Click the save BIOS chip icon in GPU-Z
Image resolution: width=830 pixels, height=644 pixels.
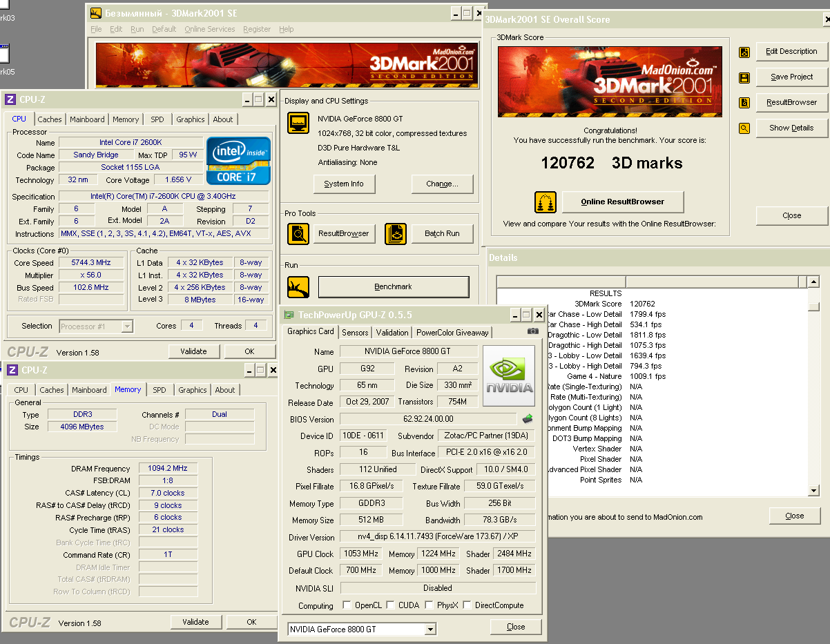click(527, 418)
